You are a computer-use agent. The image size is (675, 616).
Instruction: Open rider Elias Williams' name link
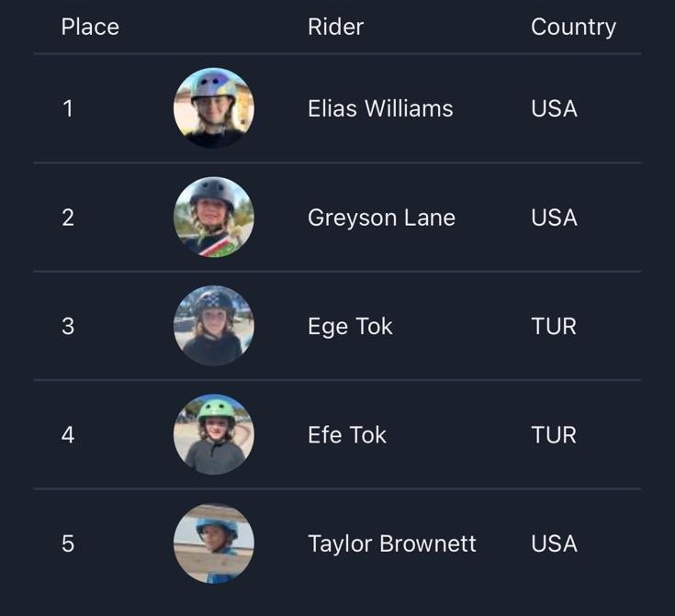pyautogui.click(x=380, y=108)
